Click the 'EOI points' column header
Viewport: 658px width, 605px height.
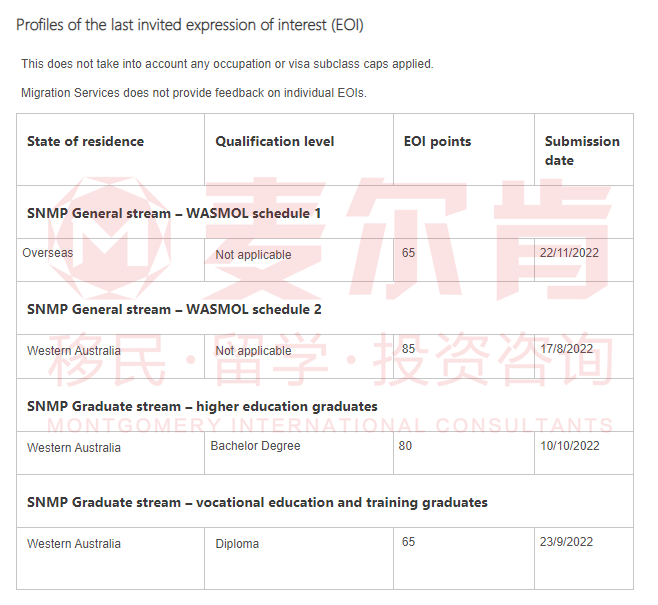coord(437,142)
